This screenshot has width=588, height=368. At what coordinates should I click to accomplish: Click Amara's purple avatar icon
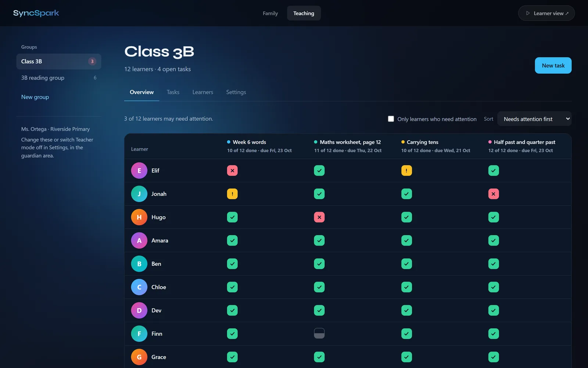click(139, 240)
